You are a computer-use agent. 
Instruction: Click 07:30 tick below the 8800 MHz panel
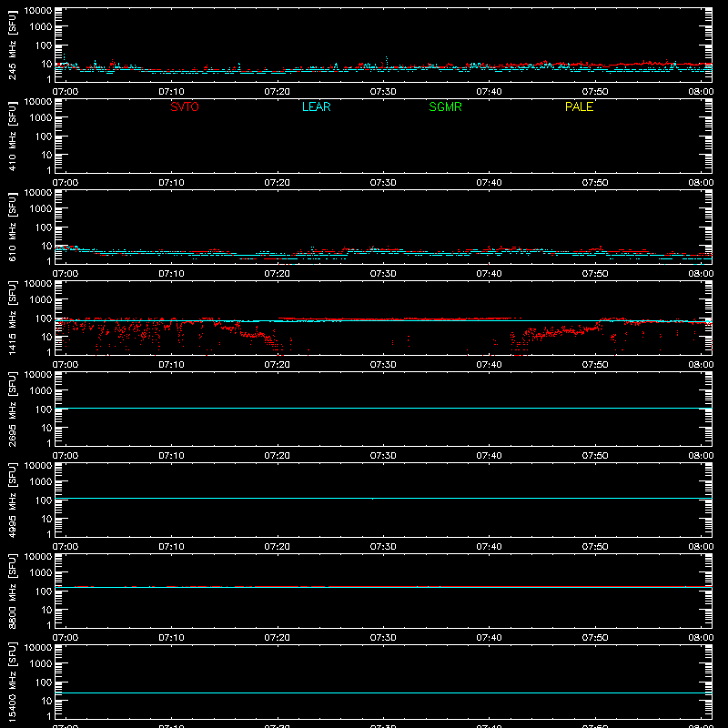click(x=383, y=638)
